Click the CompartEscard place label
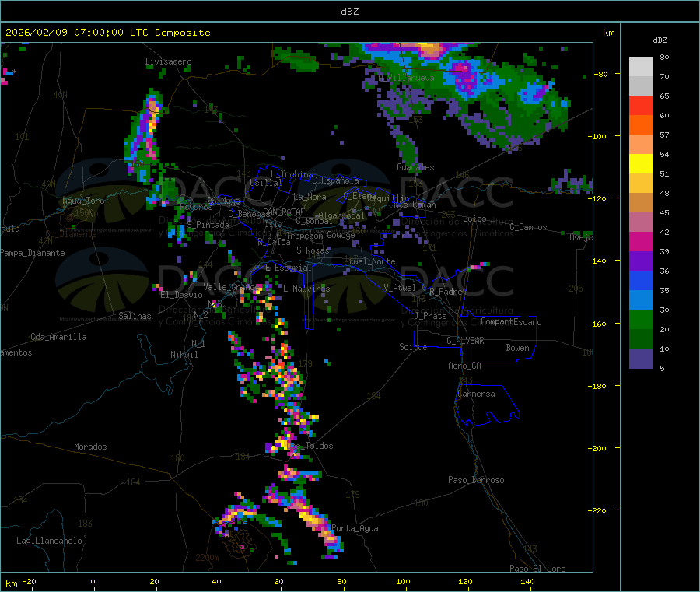Screen dimensions: 700x592 pyautogui.click(x=511, y=321)
